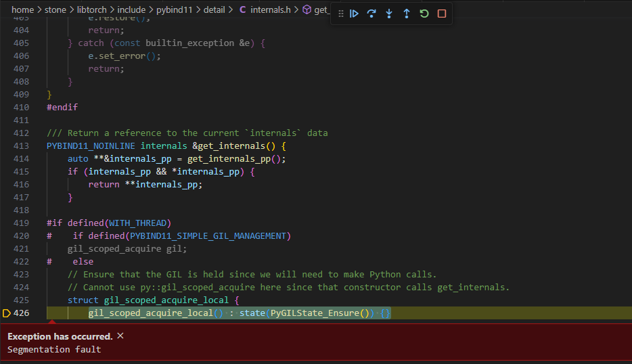Toggle a breakpoint beside line 421

click(x=7, y=249)
